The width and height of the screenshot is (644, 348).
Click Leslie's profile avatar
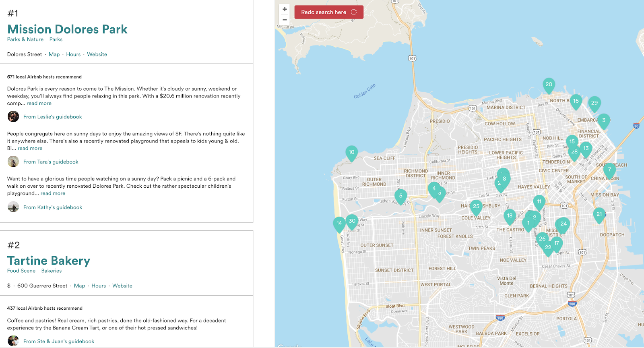click(x=13, y=117)
